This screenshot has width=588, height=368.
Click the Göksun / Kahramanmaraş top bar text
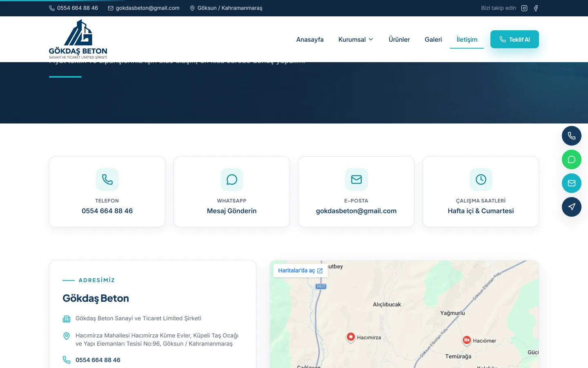point(230,8)
